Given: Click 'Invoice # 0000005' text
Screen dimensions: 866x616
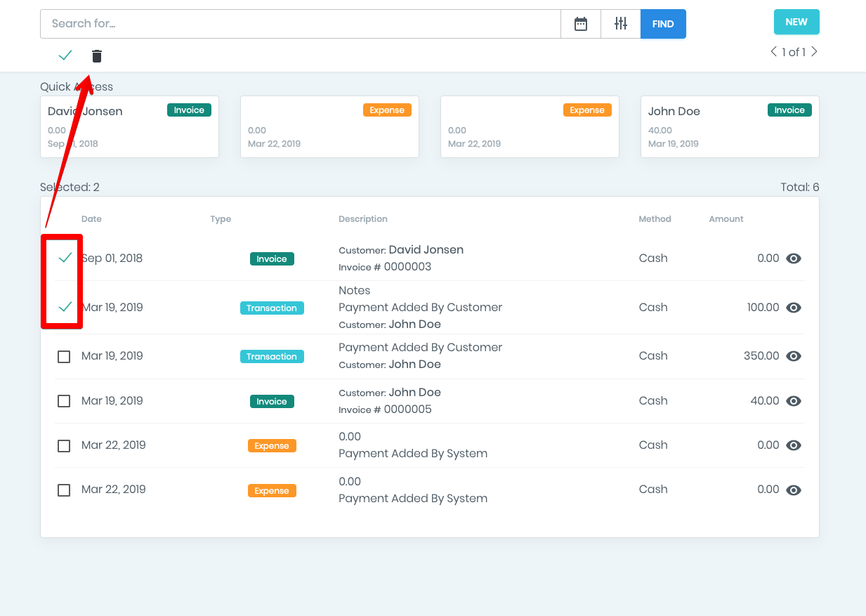Looking at the screenshot, I should click(385, 409).
